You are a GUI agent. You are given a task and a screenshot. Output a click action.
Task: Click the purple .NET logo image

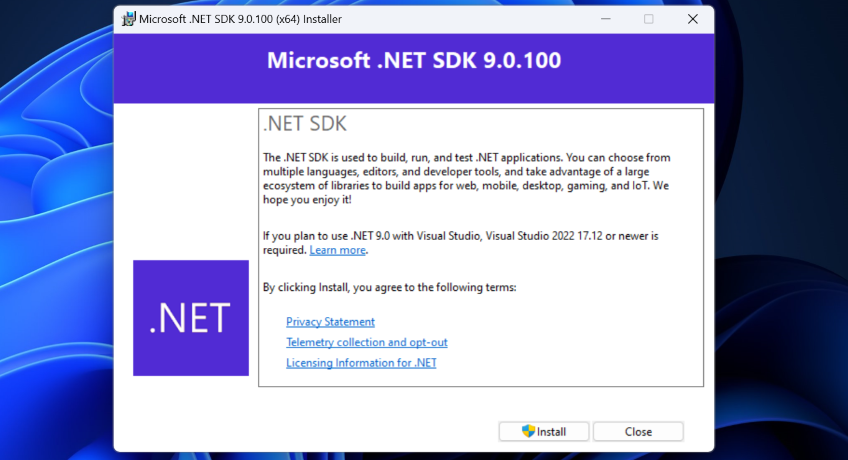(x=190, y=318)
